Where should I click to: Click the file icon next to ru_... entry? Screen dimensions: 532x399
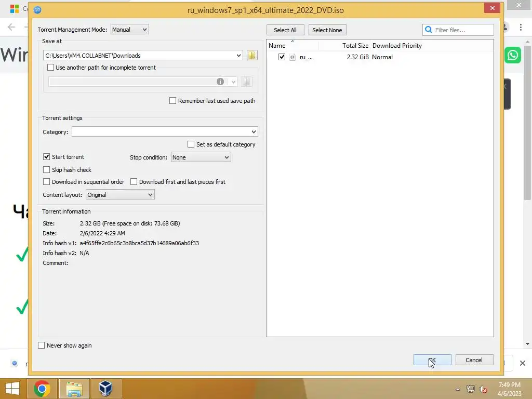pos(292,57)
